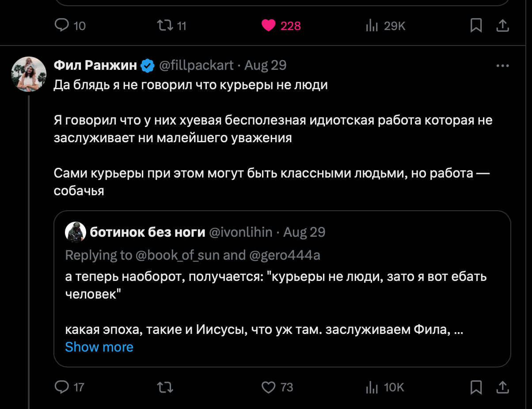
Task: Like Фил Ранжин's tweet with 73 likes
Action: [269, 387]
